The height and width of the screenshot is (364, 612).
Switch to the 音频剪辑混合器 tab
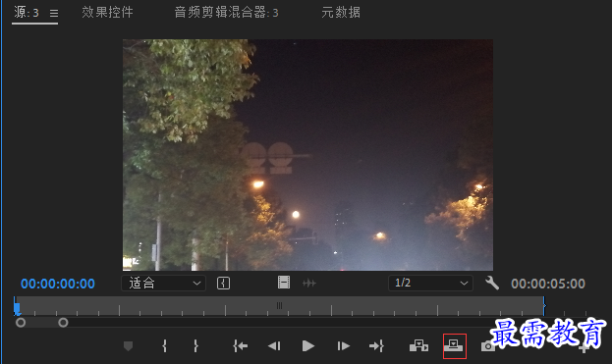click(226, 13)
